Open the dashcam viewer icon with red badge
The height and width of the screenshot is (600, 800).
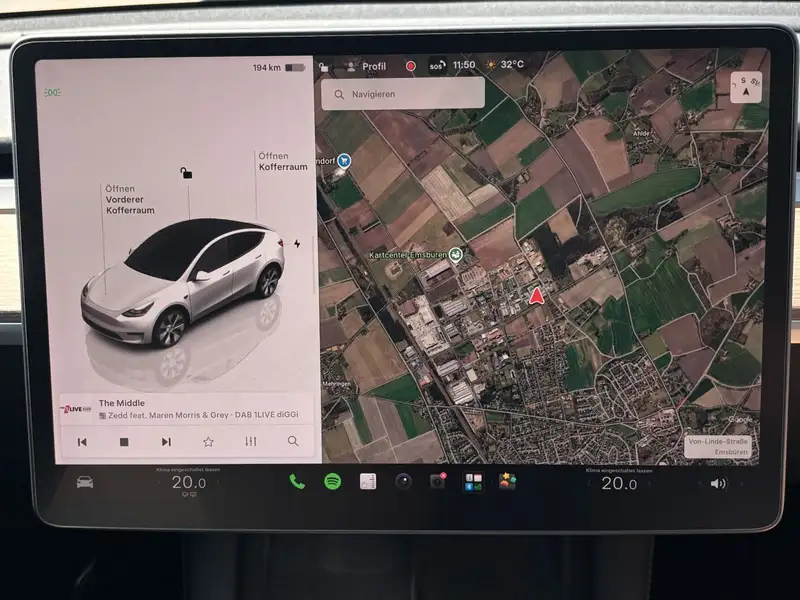point(438,481)
